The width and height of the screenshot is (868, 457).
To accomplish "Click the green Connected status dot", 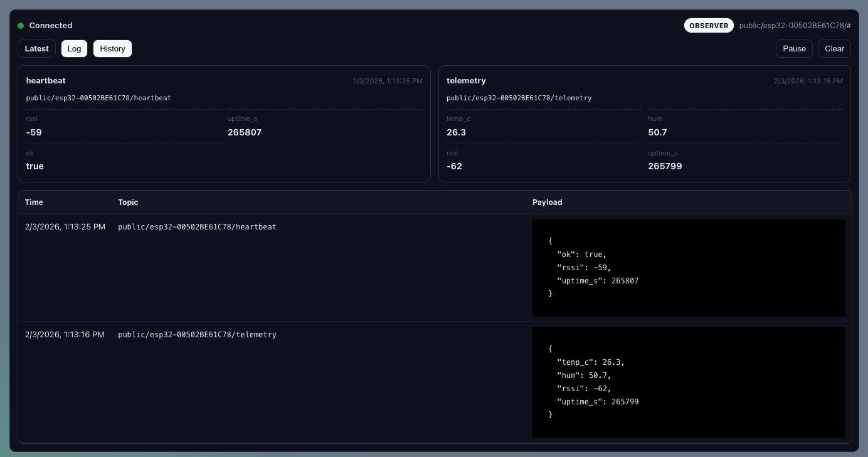I will [x=21, y=26].
